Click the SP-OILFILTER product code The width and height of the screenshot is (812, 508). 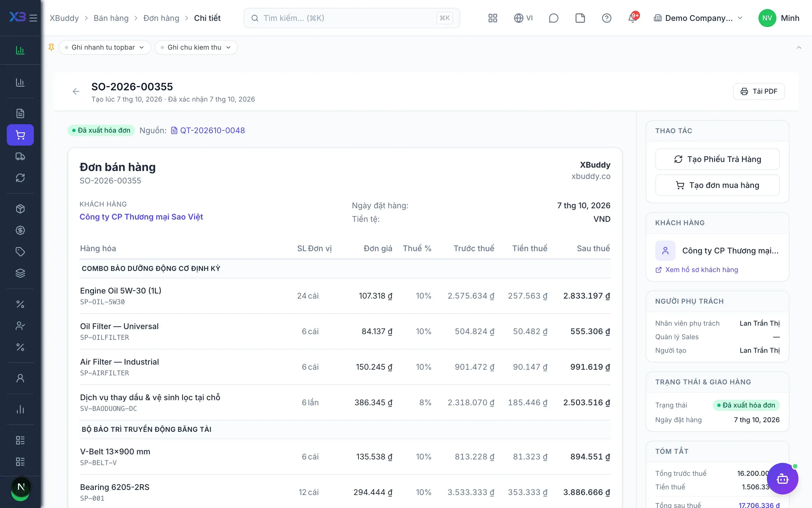point(105,337)
